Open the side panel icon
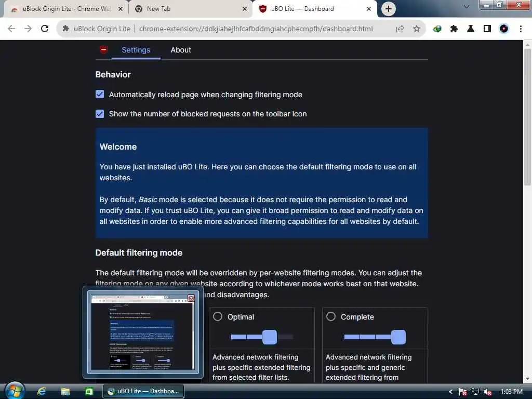 (487, 29)
